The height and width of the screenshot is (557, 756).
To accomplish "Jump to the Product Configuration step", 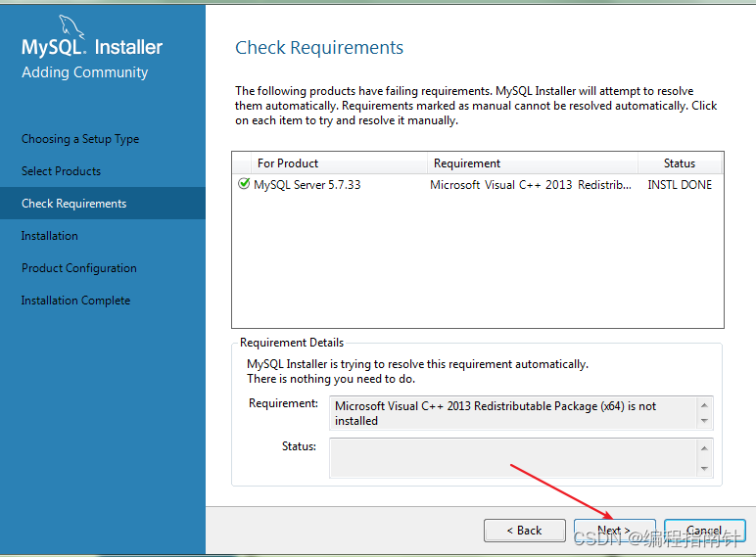I will pos(78,268).
